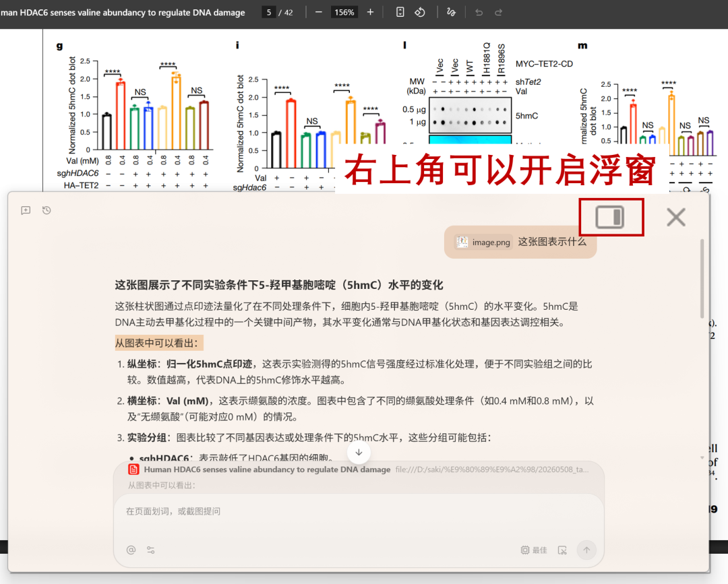This screenshot has height=584, width=728.
Task: Open the image.png attachment
Action: (483, 242)
